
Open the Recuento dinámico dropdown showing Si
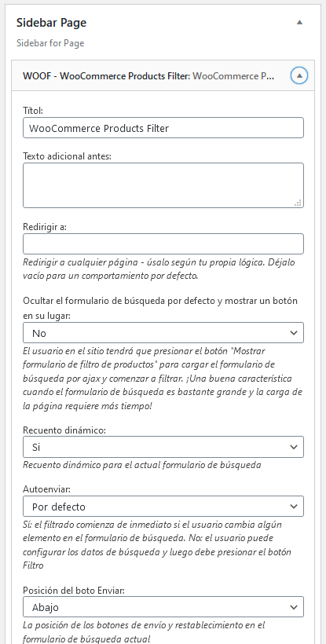pyautogui.click(x=163, y=447)
